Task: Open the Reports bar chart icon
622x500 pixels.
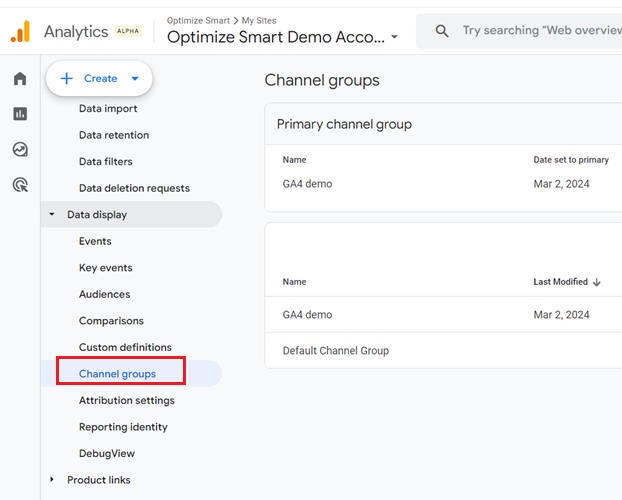Action: [20, 114]
